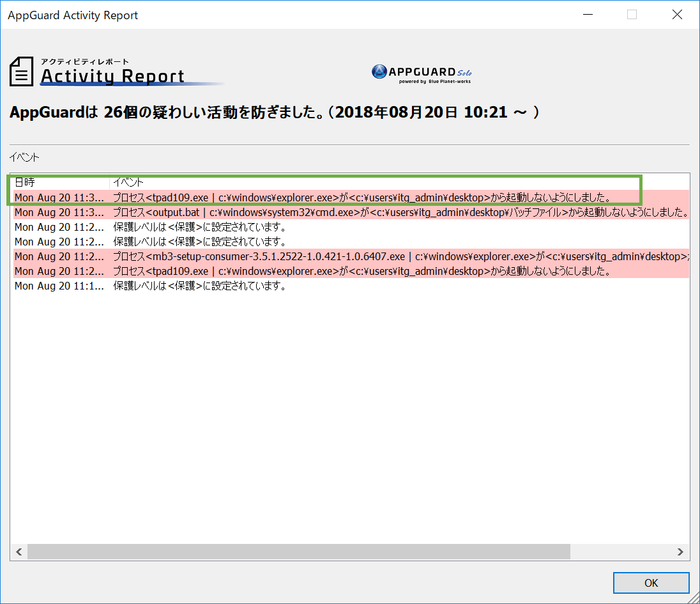Select the output.bat blocked event row

click(255, 212)
